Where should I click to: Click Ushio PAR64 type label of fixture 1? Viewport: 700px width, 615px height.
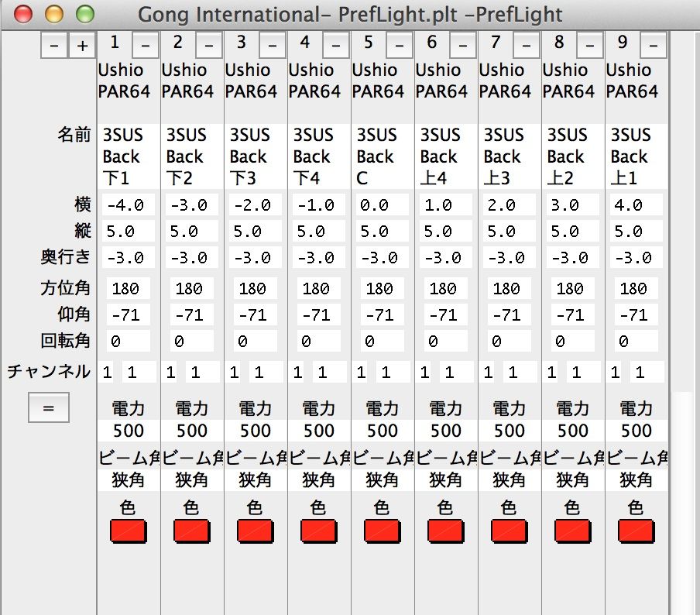(x=124, y=81)
